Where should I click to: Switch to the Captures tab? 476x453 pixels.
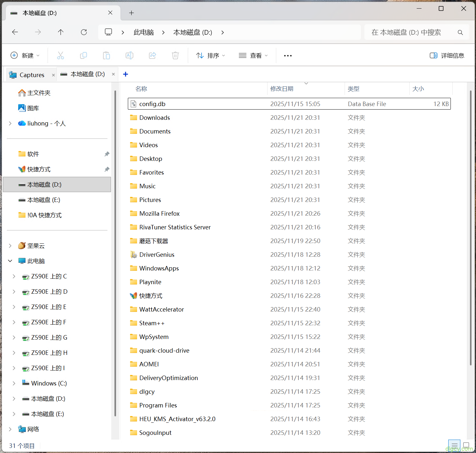tap(32, 75)
